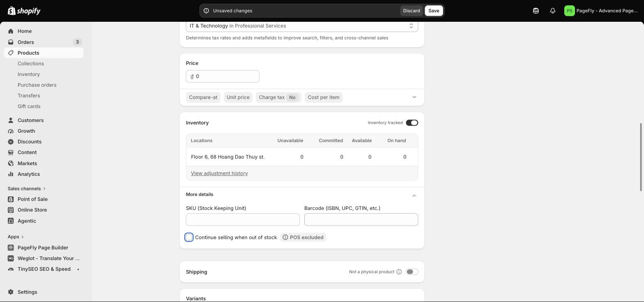Click the PS account avatar
The image size is (644, 302).
coord(569,11)
